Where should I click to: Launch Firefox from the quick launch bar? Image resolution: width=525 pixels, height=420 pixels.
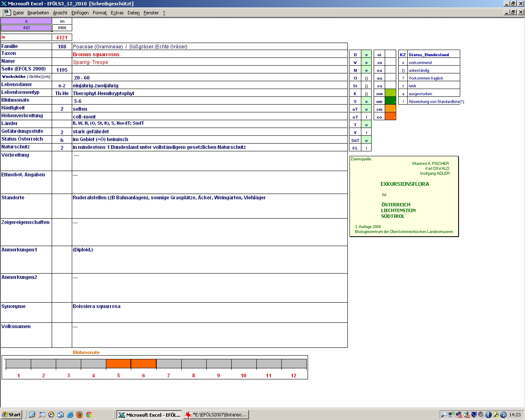click(x=80, y=415)
